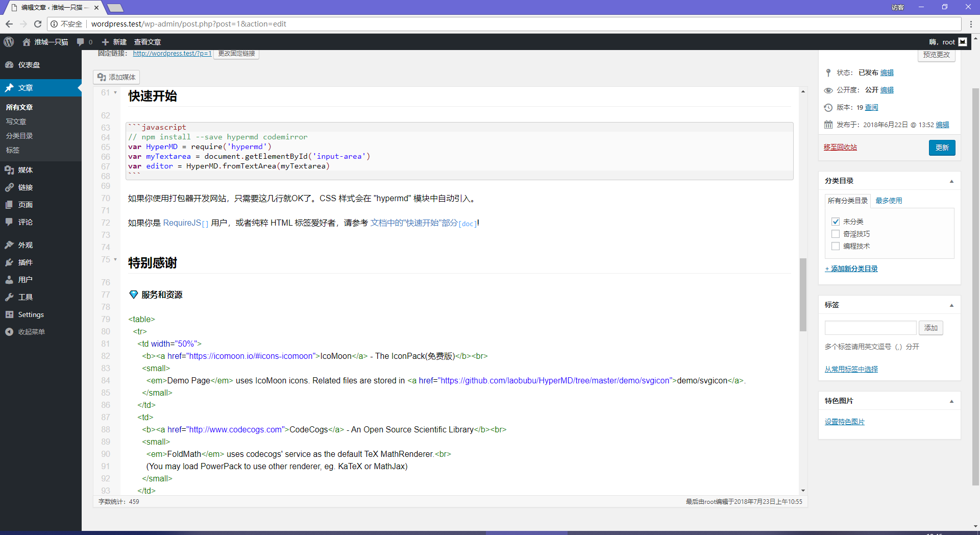Open 仪表盘 dashboard in sidebar

[x=29, y=65]
